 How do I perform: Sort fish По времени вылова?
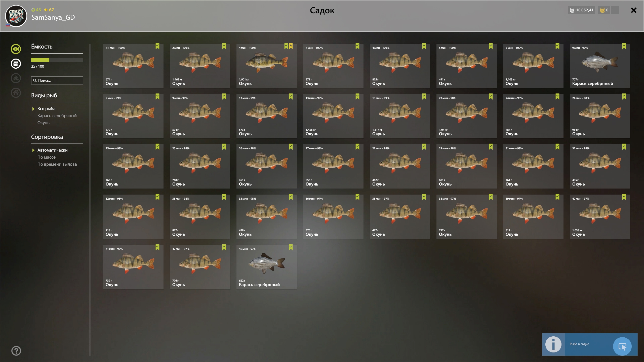[57, 164]
